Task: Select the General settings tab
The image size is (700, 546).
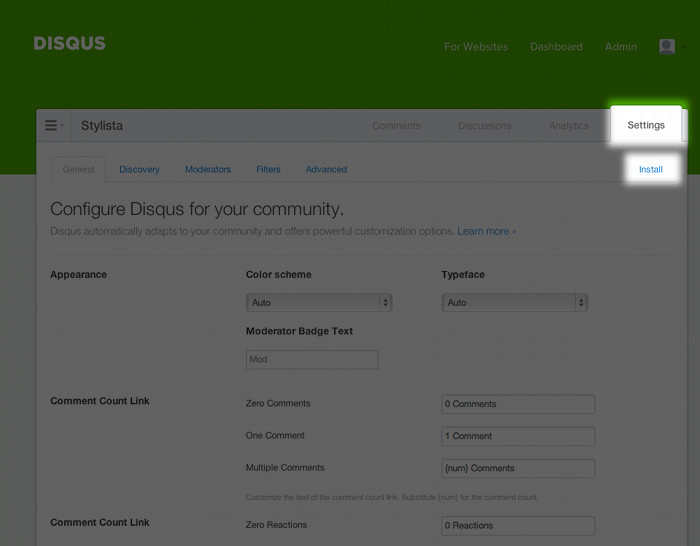Action: pyautogui.click(x=79, y=169)
